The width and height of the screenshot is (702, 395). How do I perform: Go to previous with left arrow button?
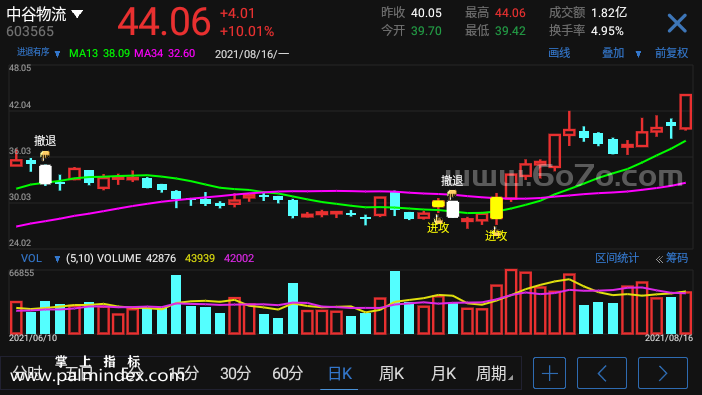click(x=602, y=373)
